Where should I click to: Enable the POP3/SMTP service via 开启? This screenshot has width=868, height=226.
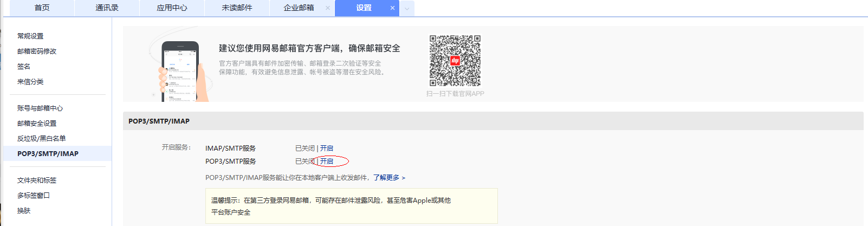[327, 162]
